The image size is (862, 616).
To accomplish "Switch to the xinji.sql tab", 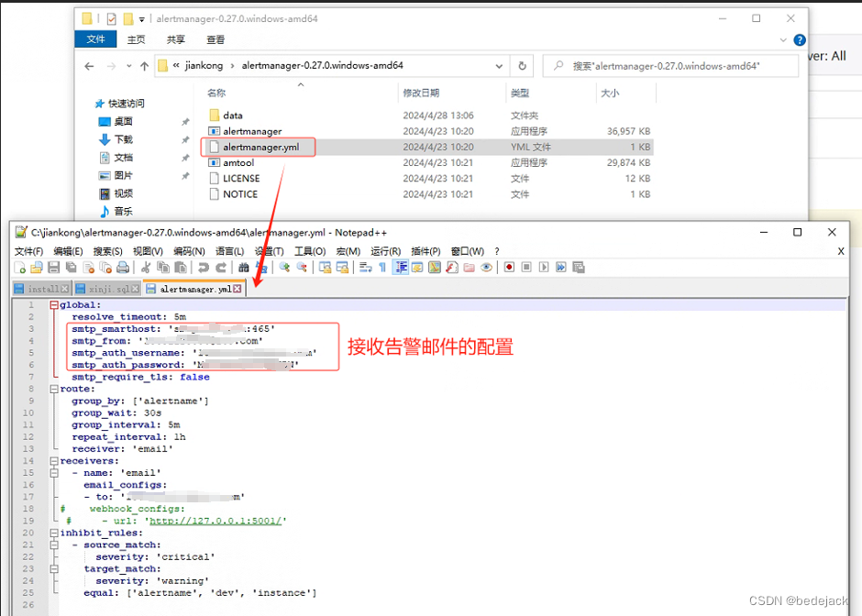I will 108,289.
